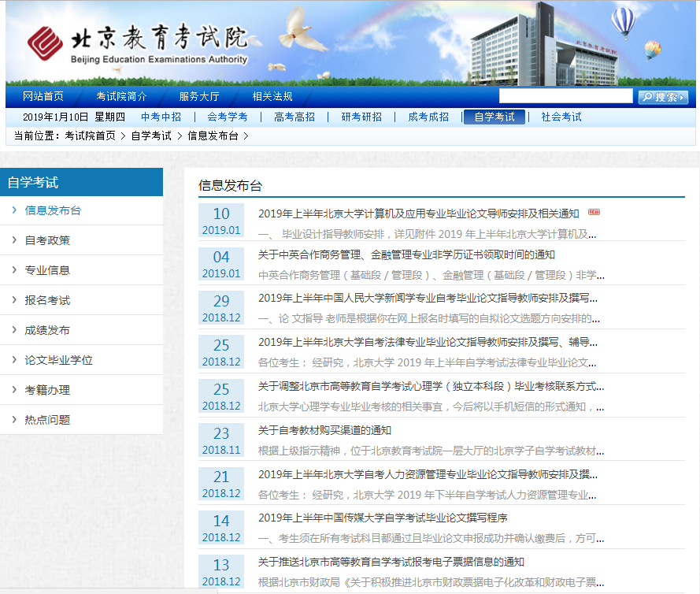Open 2019年上半年中国传媒大学自学考试毕业论文撰写程序 notice
The image size is (700, 594).
point(383,518)
